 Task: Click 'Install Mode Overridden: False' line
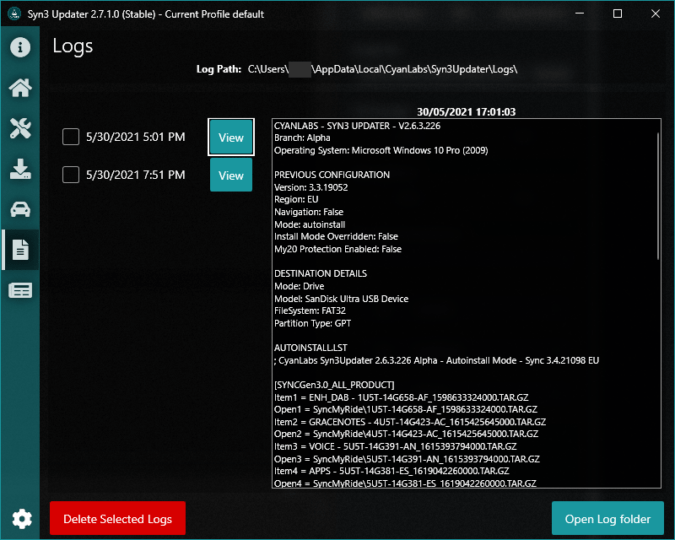point(336,236)
